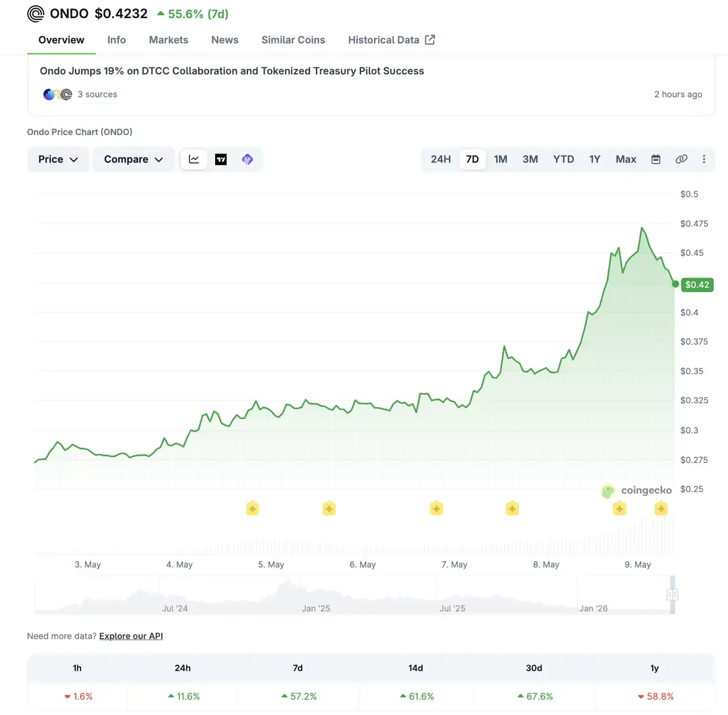Viewport: 728px width, 715px height.
Task: Click the 1y change value 58.8%
Action: [656, 697]
